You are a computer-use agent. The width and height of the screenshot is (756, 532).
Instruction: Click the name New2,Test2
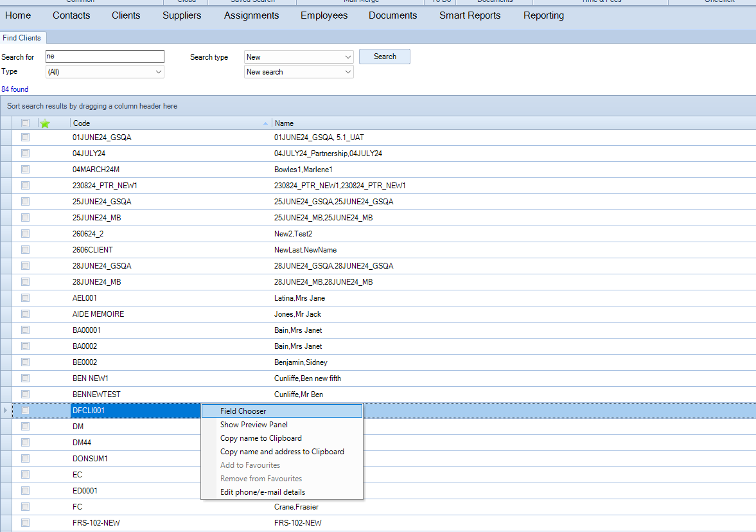(x=293, y=234)
